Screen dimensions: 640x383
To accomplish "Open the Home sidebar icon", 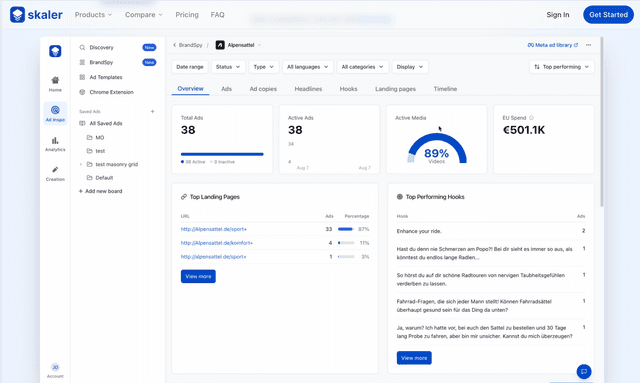I will tap(55, 84).
